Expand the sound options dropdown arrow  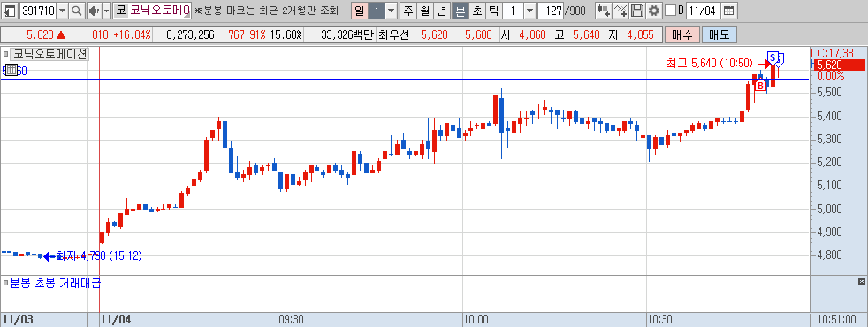106,11
